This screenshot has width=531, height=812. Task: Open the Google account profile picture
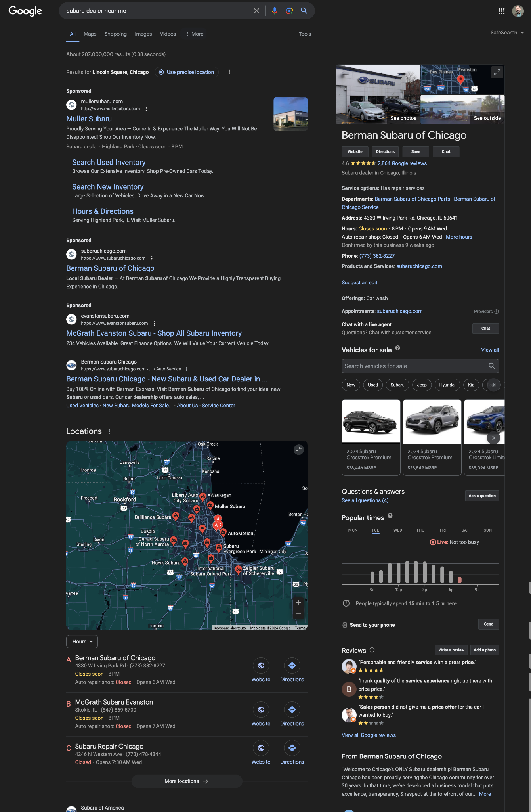[518, 11]
